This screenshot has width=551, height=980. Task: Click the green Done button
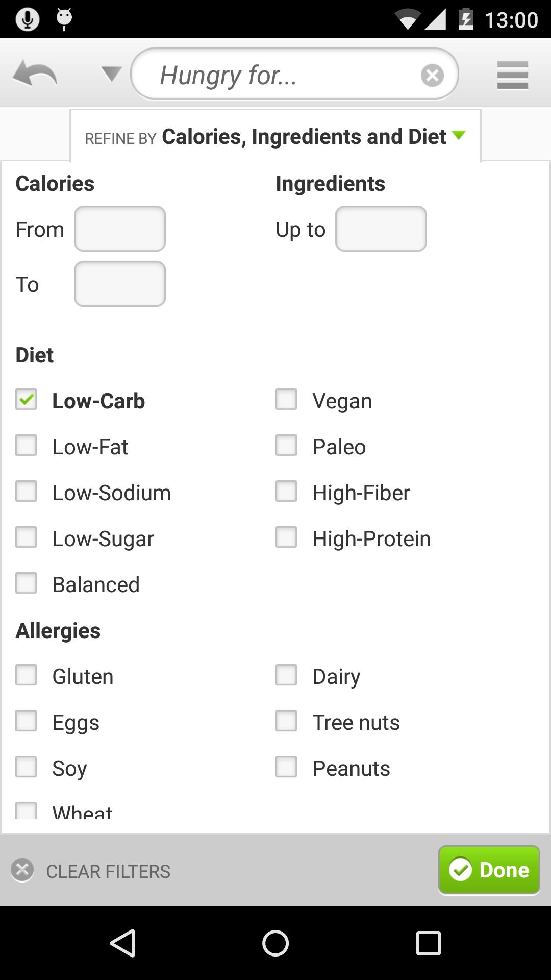point(489,870)
